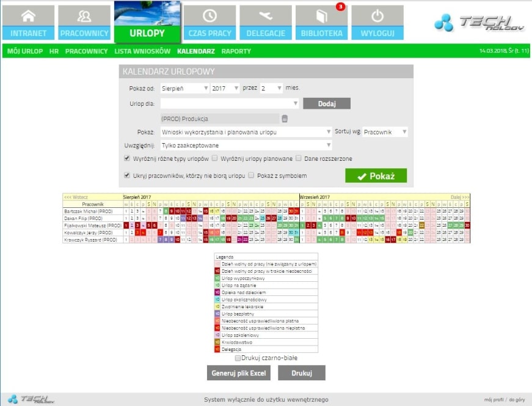Viewport: 532px width, 406px height.
Task: Delete the Produkcja entry with trash icon
Action: pyautogui.click(x=285, y=118)
